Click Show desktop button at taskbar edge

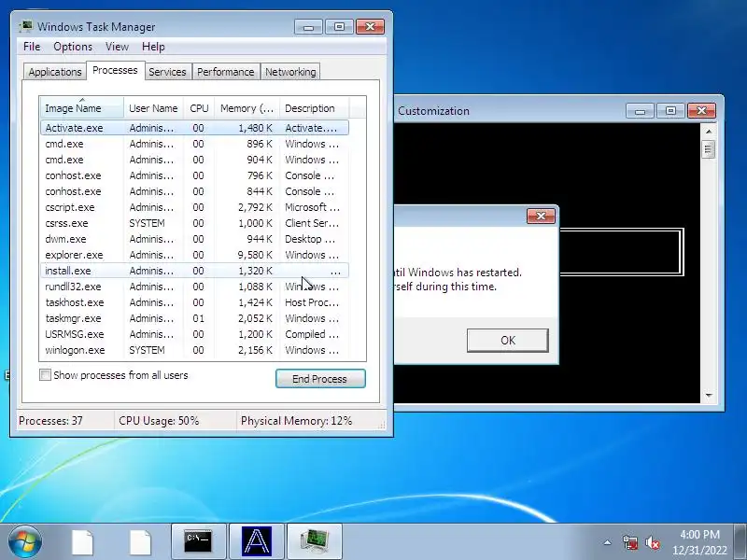coord(740,541)
